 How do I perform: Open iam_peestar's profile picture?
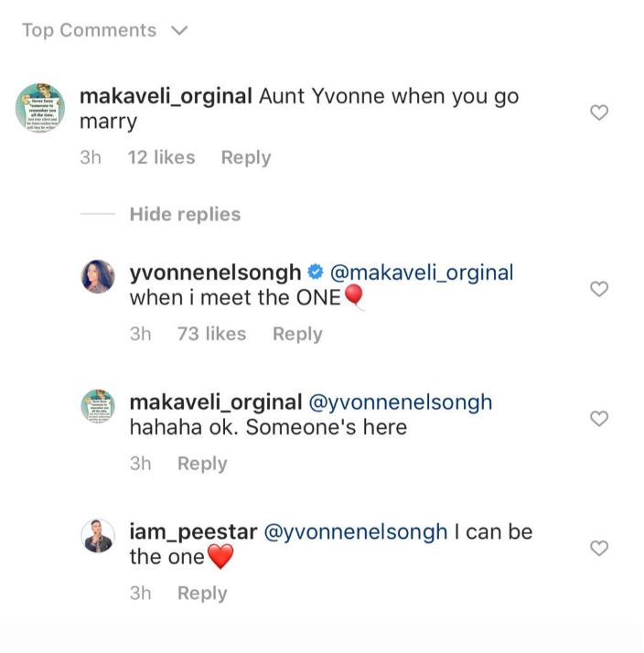pos(98,537)
